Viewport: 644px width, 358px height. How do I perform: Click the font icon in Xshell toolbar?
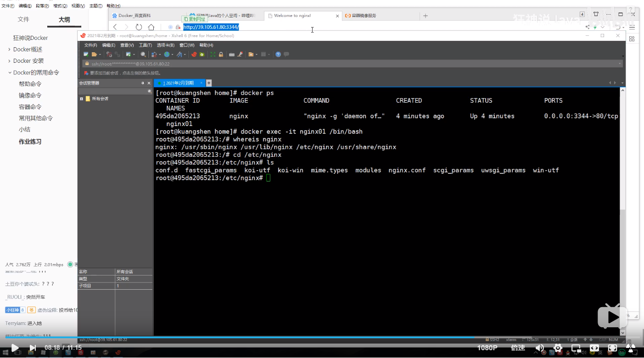click(179, 54)
